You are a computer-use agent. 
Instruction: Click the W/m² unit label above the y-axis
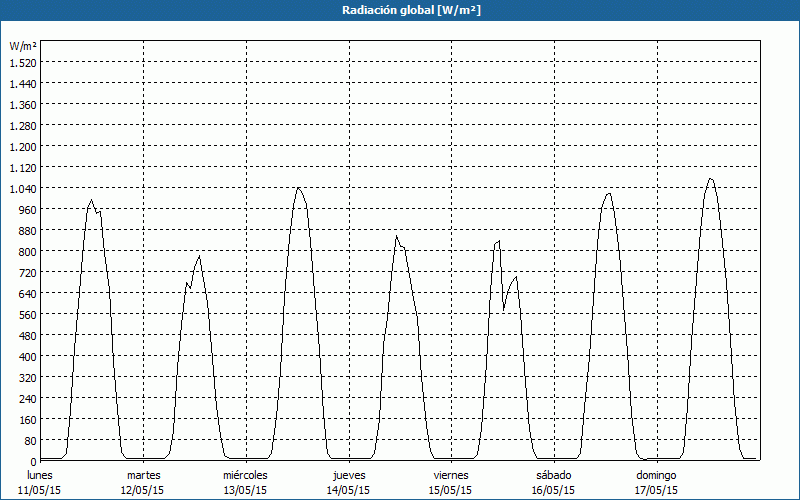(x=22, y=46)
